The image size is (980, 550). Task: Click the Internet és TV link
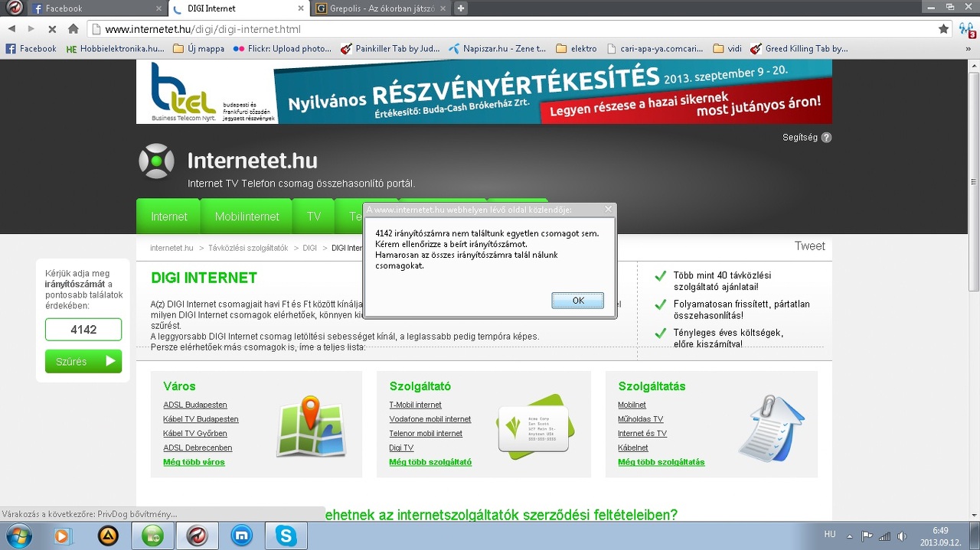tap(642, 434)
